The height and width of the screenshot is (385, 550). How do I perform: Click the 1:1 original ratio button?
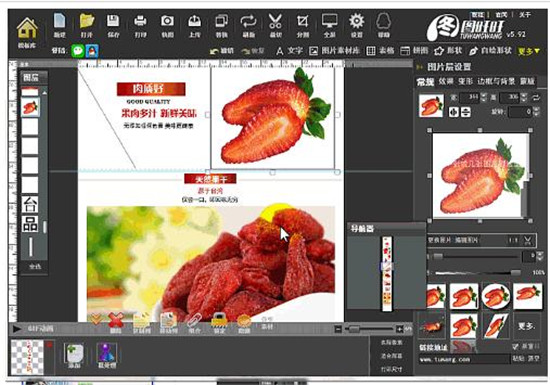click(x=513, y=240)
